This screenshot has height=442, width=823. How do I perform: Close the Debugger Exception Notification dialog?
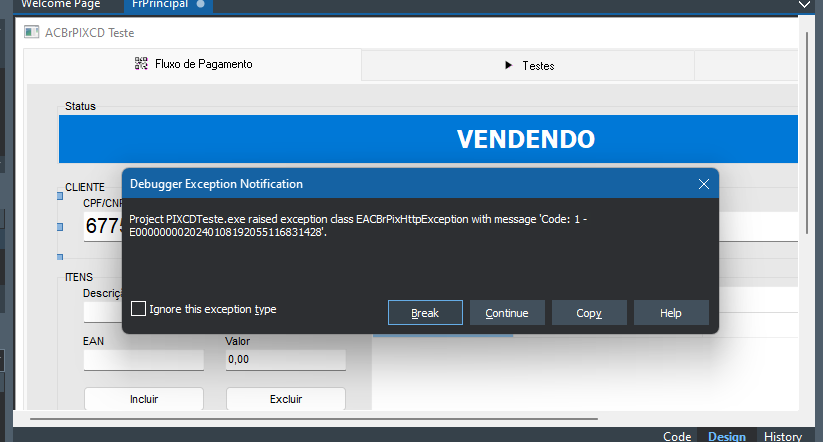(x=704, y=184)
